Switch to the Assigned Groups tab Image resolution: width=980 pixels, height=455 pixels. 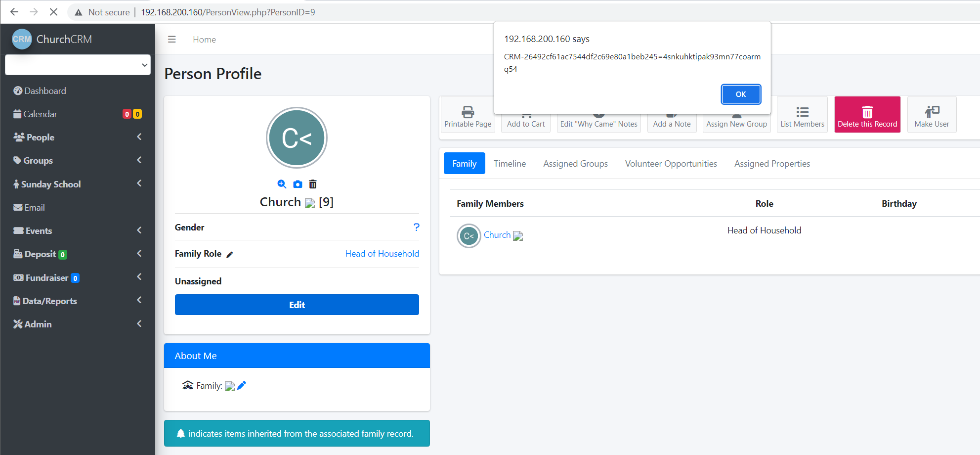click(575, 163)
